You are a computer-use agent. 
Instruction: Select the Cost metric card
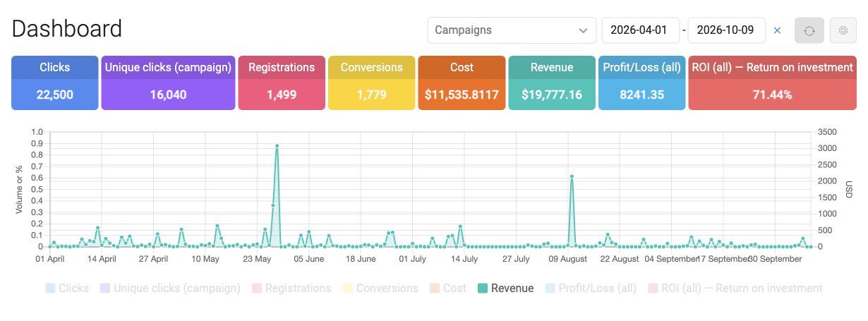point(462,83)
